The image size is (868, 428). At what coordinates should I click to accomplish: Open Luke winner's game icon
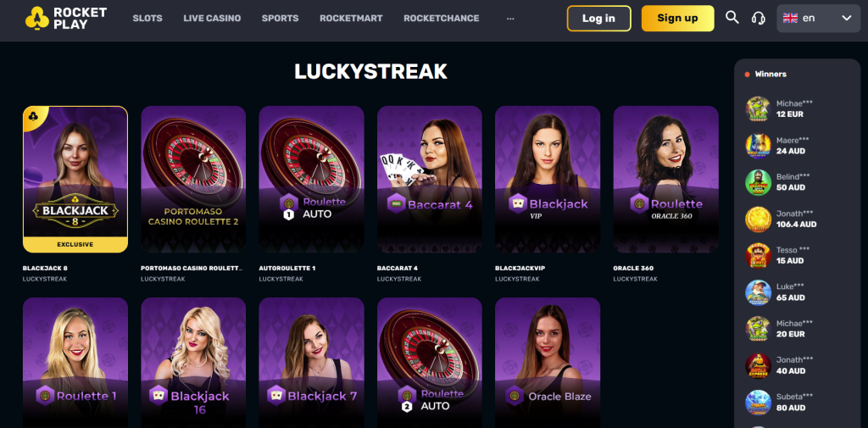click(759, 292)
